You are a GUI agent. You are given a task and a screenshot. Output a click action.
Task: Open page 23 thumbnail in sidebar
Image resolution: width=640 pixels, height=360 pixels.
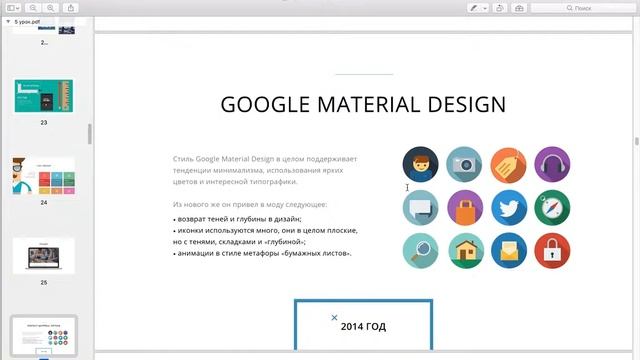click(44, 96)
